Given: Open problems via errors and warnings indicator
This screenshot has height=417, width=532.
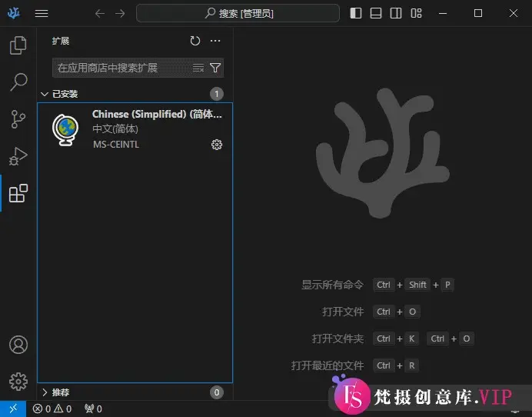Looking at the screenshot, I should [x=52, y=409].
